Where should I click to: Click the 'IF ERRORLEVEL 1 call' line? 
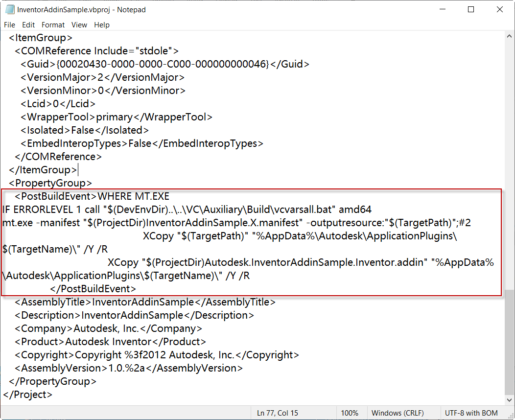[x=187, y=210]
